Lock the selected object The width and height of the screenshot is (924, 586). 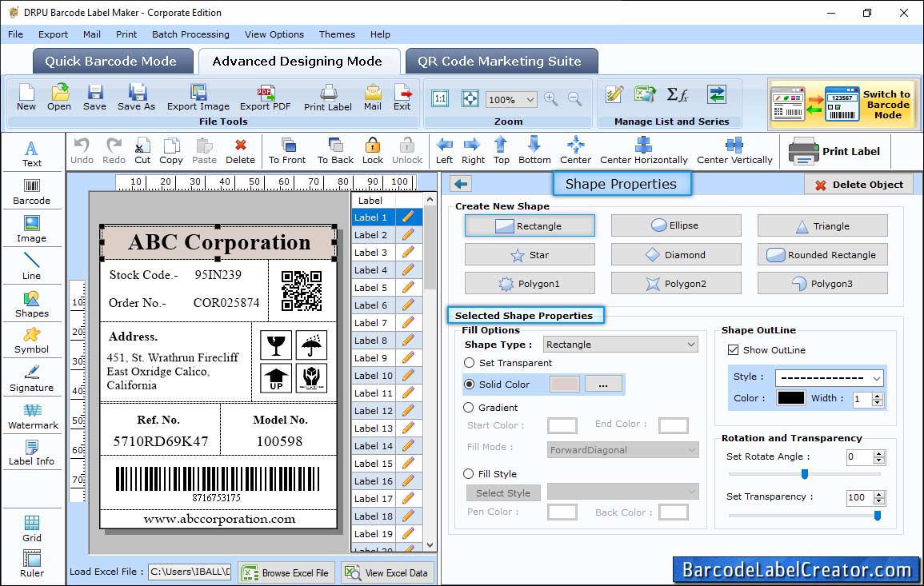tap(373, 151)
